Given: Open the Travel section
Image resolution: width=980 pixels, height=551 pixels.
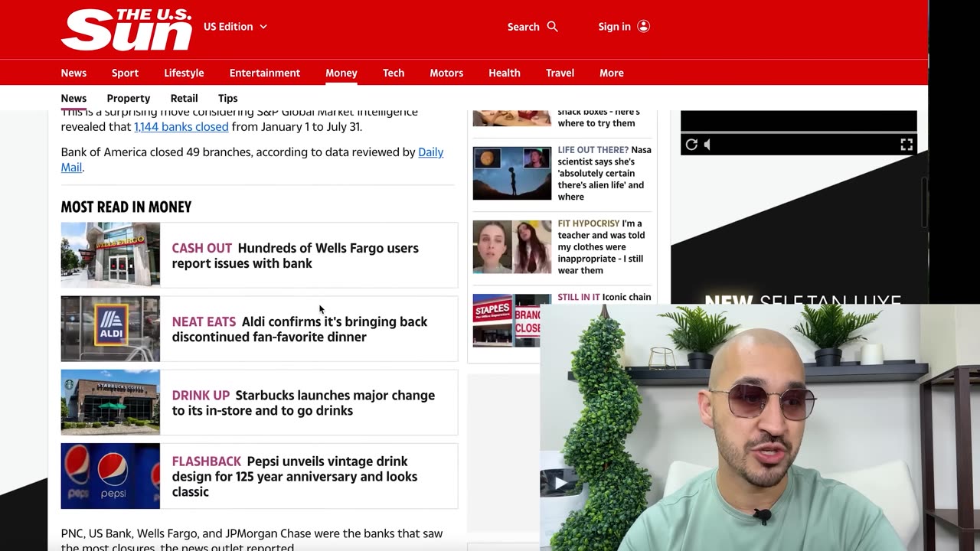Looking at the screenshot, I should pos(560,73).
